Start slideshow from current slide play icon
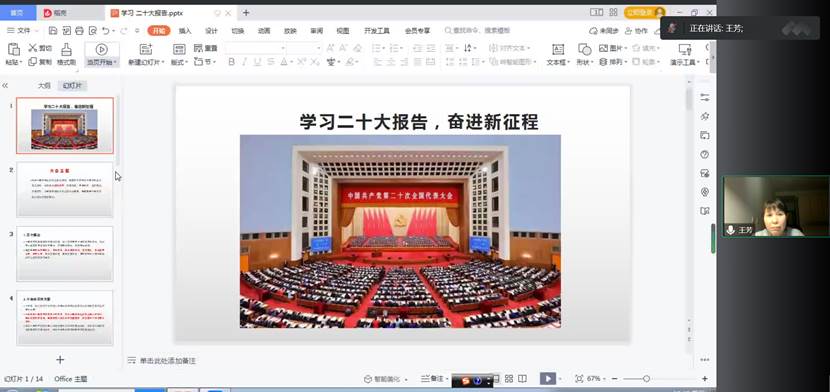This screenshot has width=830, height=392. point(101,49)
